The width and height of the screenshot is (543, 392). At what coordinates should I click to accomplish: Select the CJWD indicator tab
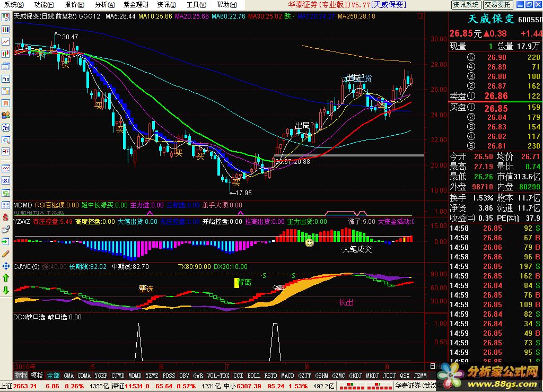118,376
